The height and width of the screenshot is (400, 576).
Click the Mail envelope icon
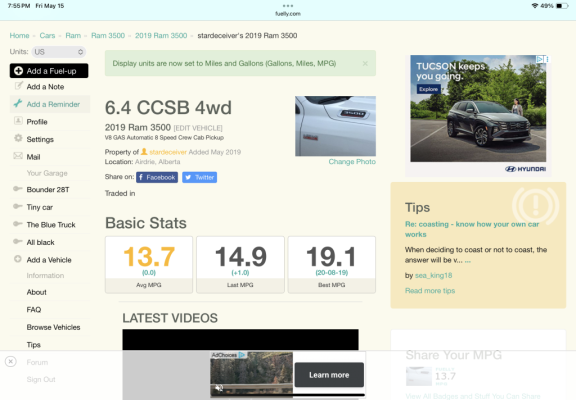click(18, 156)
